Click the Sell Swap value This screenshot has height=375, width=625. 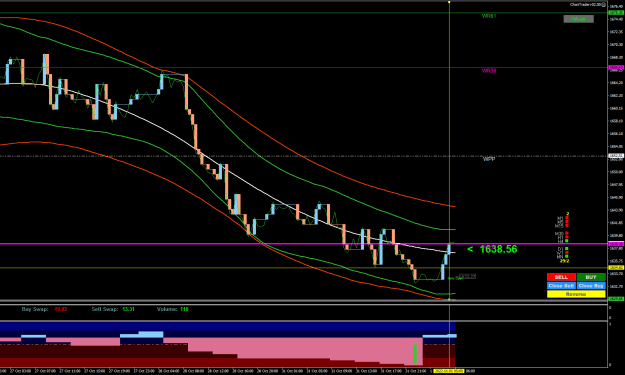(x=128, y=309)
